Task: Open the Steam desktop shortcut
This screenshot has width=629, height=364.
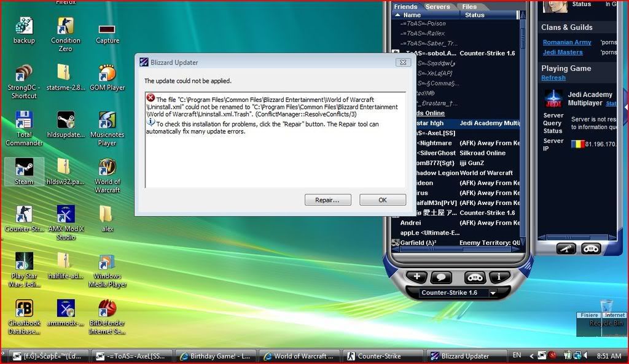Action: click(24, 169)
